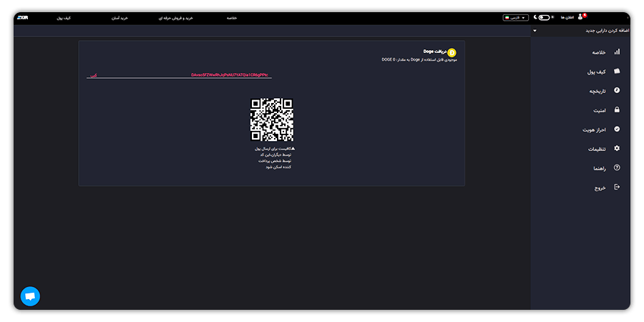Image resolution: width=644 pixels, height=322 pixels.
Task: Click the yellow Dogecoin icon
Action: (x=452, y=52)
